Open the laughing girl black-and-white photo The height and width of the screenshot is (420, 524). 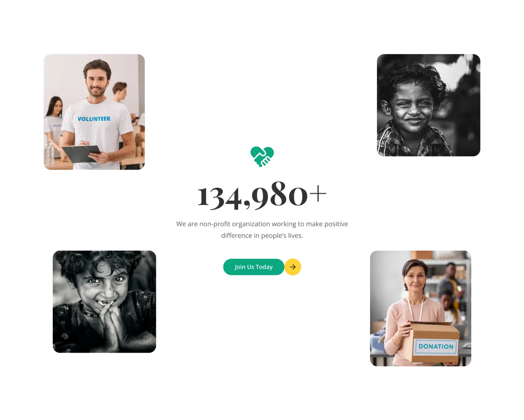click(x=104, y=301)
